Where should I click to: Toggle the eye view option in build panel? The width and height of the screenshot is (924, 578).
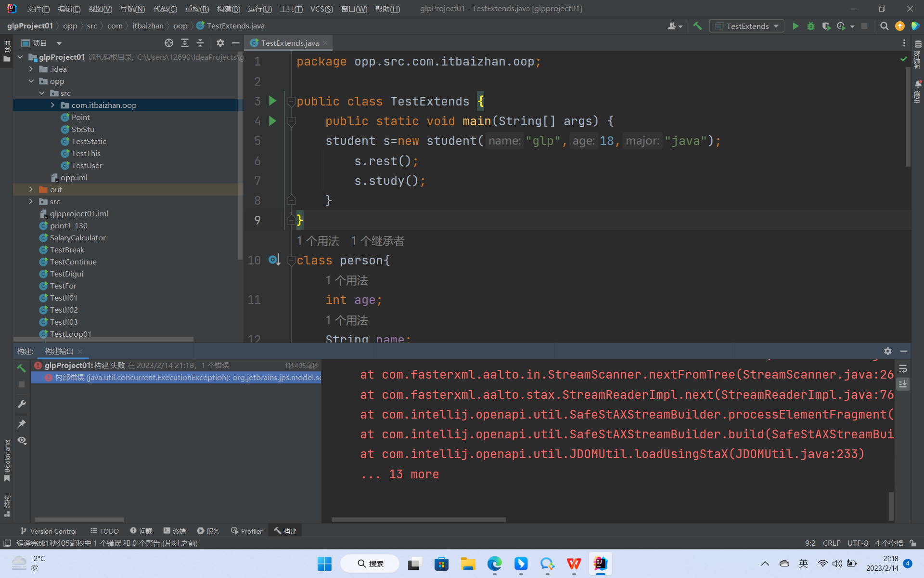(22, 440)
